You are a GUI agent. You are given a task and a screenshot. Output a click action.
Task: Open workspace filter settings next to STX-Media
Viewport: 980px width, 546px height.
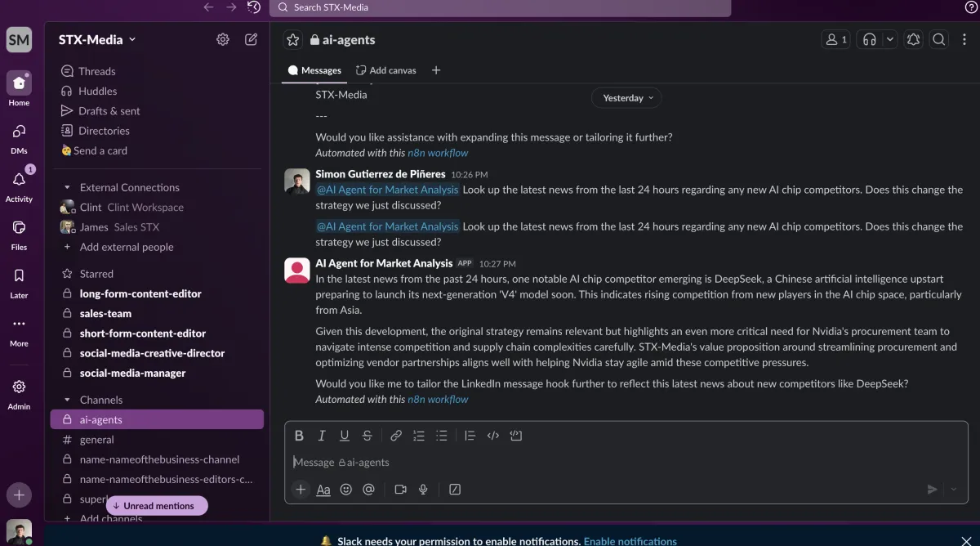pyautogui.click(x=223, y=39)
